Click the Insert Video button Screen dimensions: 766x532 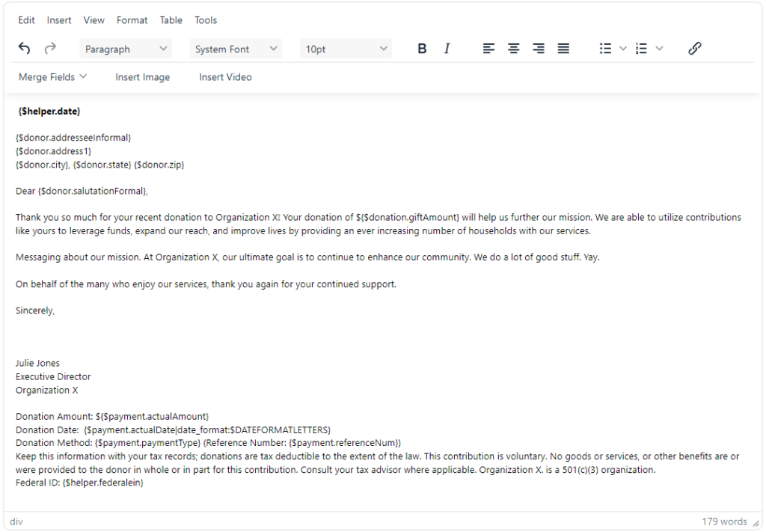pos(225,77)
